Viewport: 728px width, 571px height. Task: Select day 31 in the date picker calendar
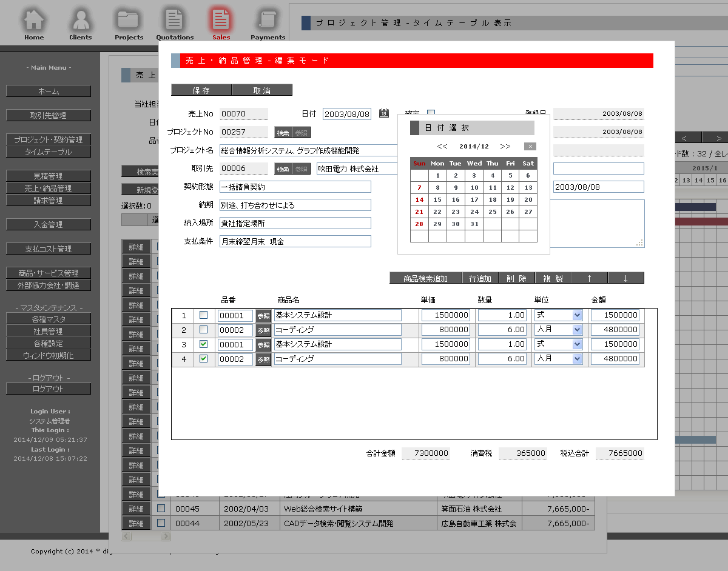(x=474, y=224)
